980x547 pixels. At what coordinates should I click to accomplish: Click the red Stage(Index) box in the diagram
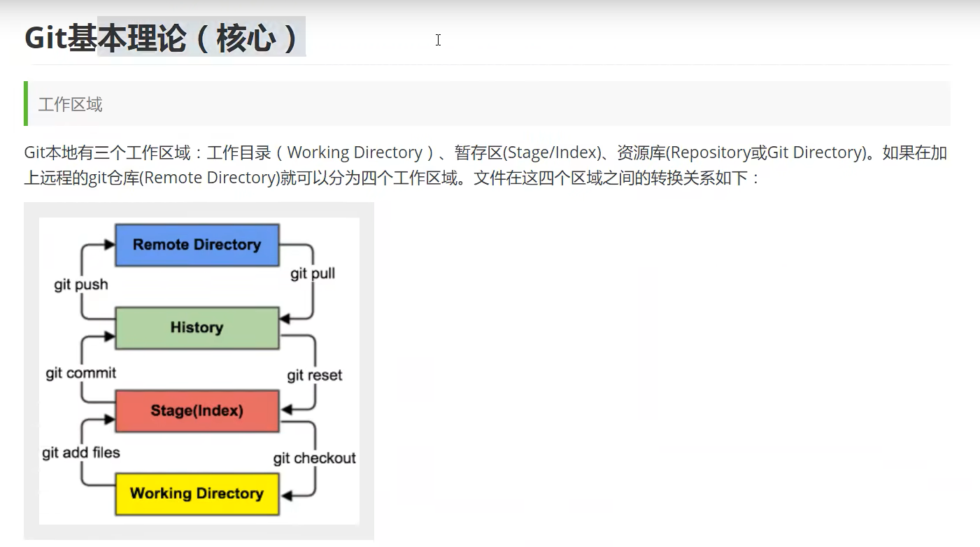197,411
